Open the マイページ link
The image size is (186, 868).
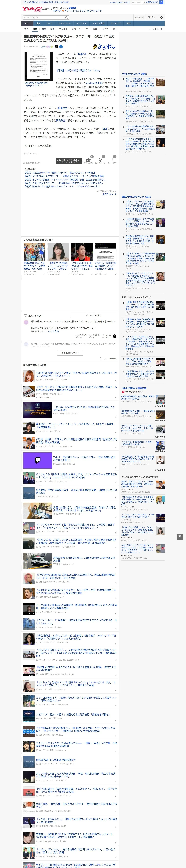pos(139,18)
